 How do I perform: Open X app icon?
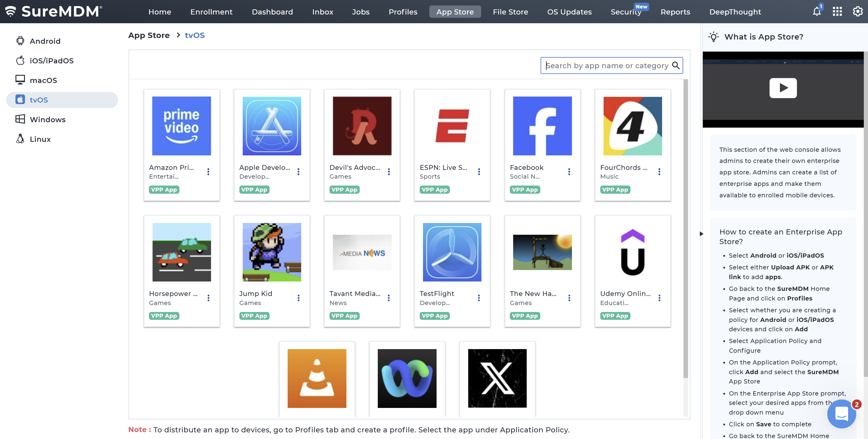click(x=497, y=378)
